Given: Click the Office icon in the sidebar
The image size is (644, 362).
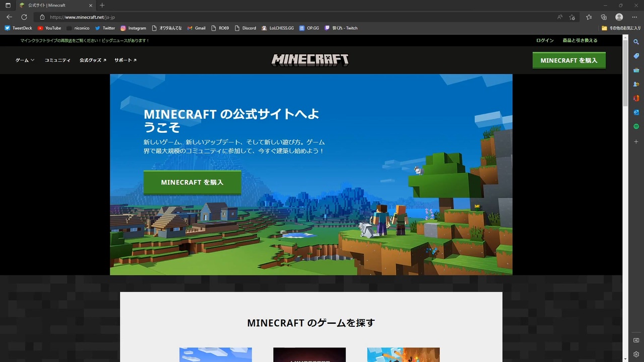Looking at the screenshot, I should [x=636, y=98].
